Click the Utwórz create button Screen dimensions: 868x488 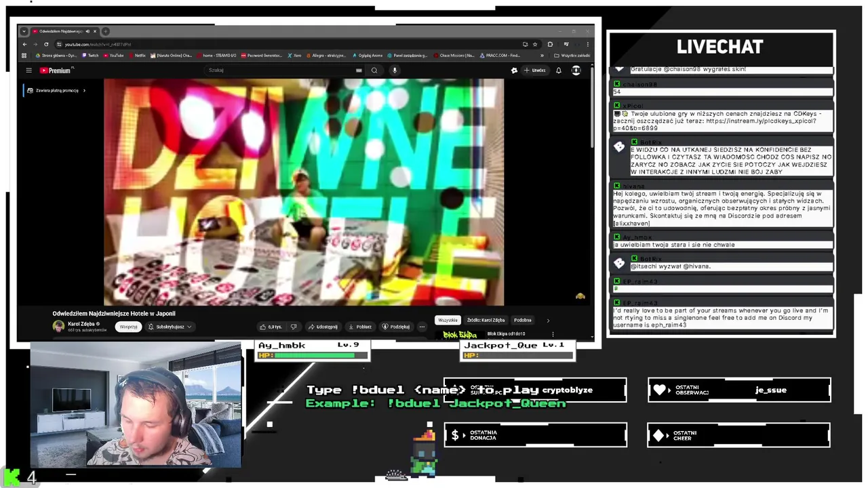coord(535,70)
